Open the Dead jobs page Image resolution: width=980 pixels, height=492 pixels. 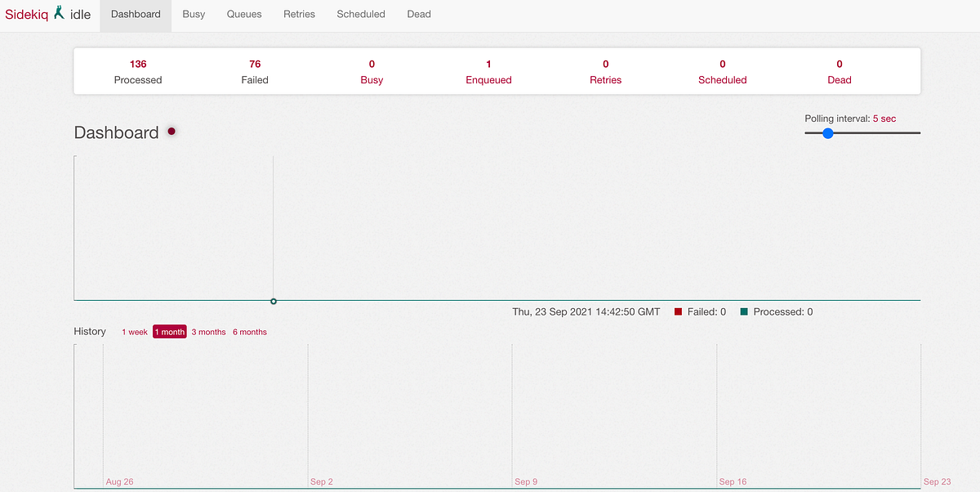[418, 14]
